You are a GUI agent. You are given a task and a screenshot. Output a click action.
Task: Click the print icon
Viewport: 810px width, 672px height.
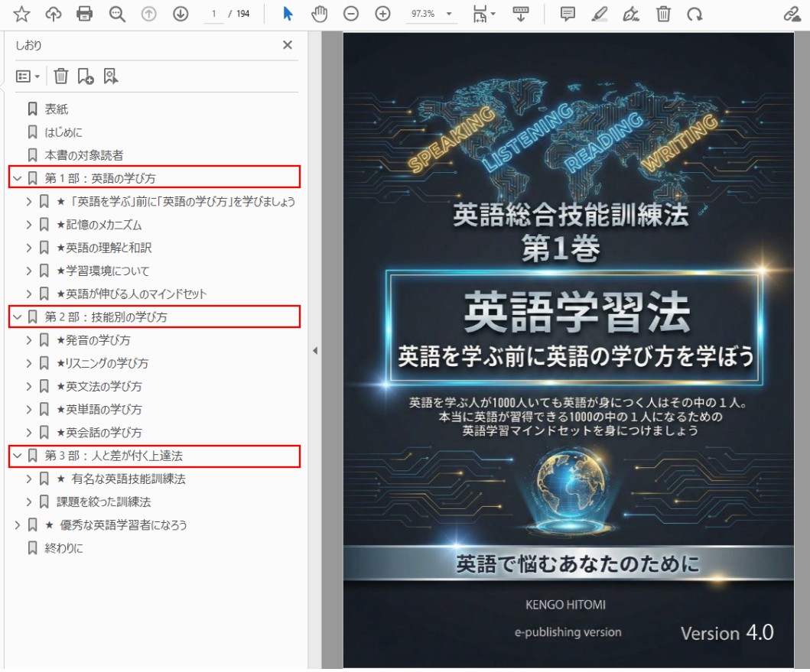85,14
